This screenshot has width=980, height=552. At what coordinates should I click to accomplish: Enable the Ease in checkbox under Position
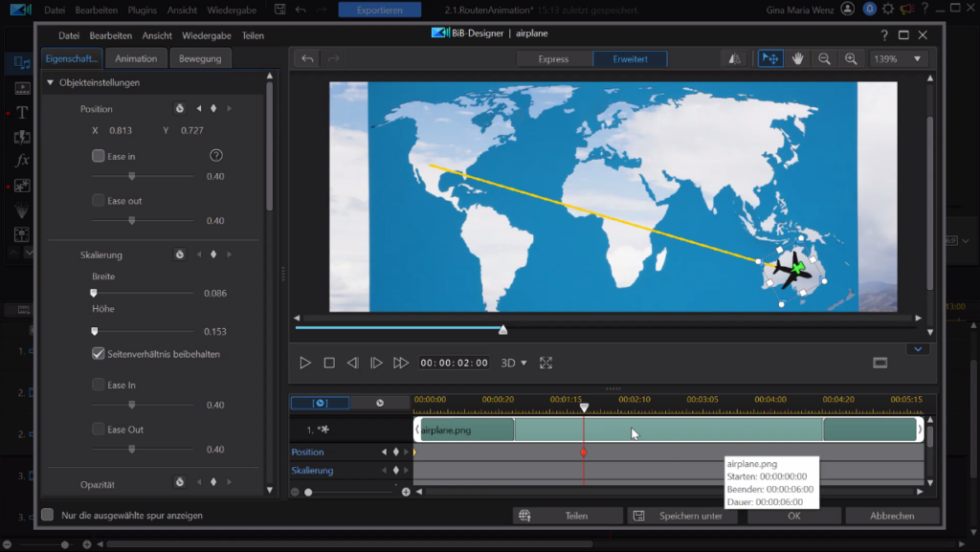coord(99,156)
